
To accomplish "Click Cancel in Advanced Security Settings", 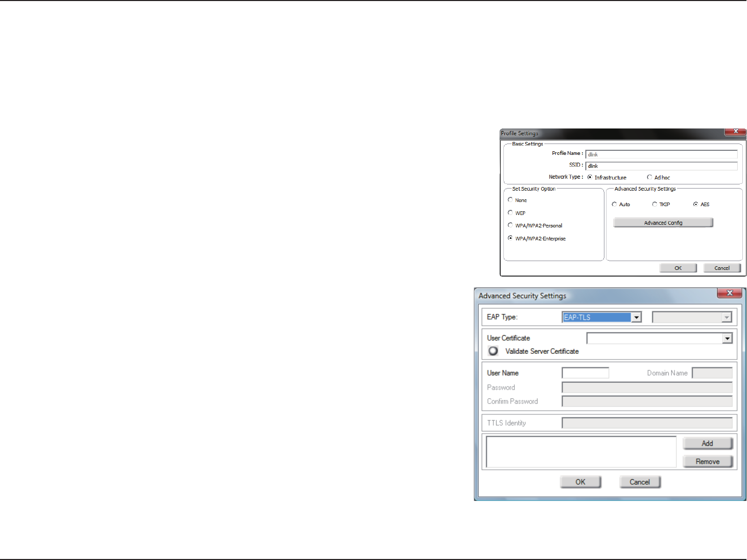I will coord(640,482).
